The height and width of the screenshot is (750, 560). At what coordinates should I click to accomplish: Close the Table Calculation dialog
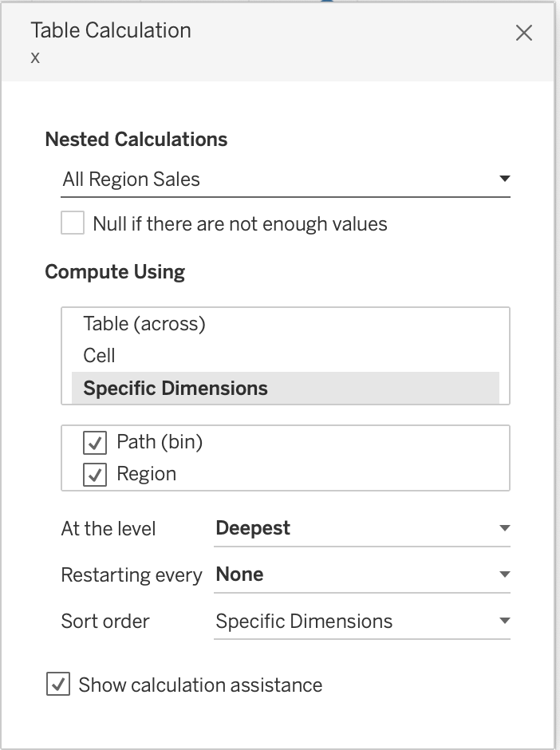[x=524, y=33]
